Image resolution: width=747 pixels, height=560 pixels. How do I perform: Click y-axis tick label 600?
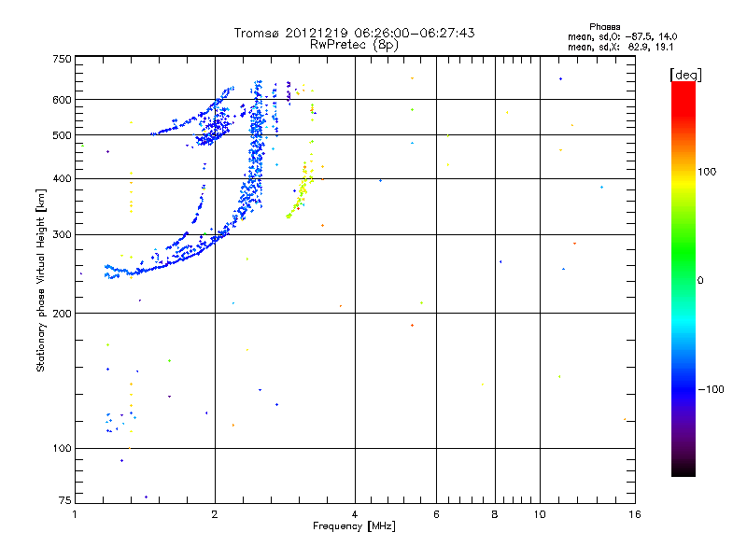coord(62,100)
